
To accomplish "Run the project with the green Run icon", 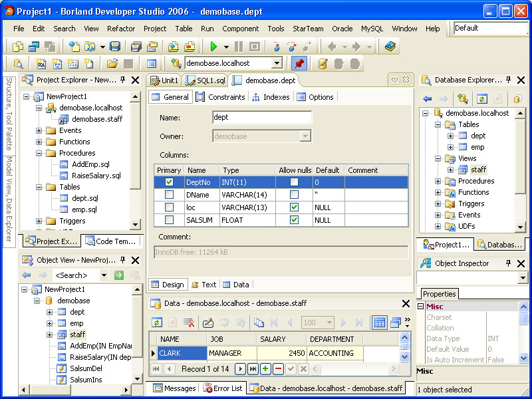I will tap(213, 47).
